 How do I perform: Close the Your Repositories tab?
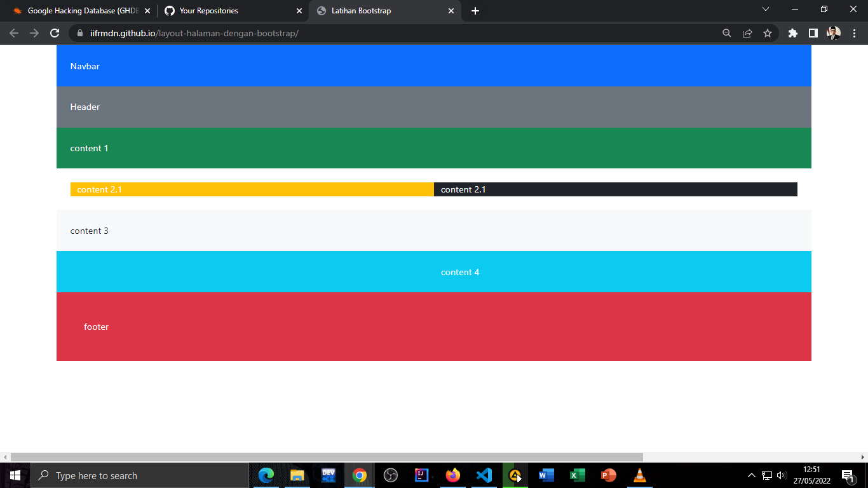click(x=299, y=11)
